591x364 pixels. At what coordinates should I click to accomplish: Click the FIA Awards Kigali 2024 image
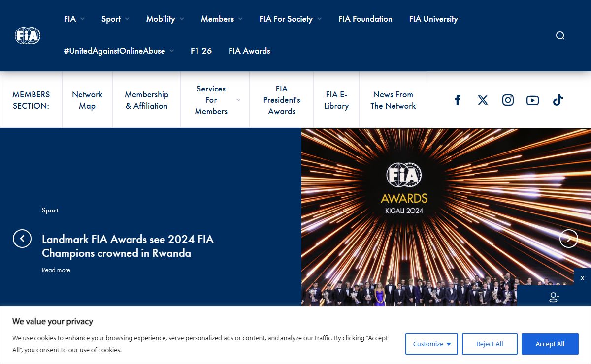click(x=446, y=217)
